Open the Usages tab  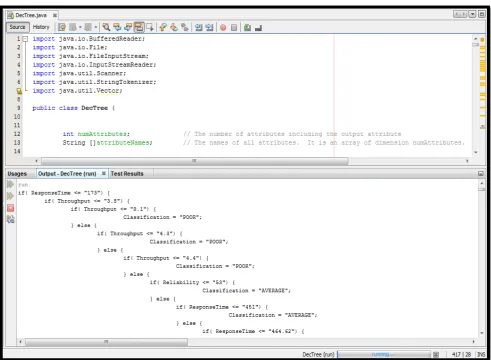click(17, 174)
